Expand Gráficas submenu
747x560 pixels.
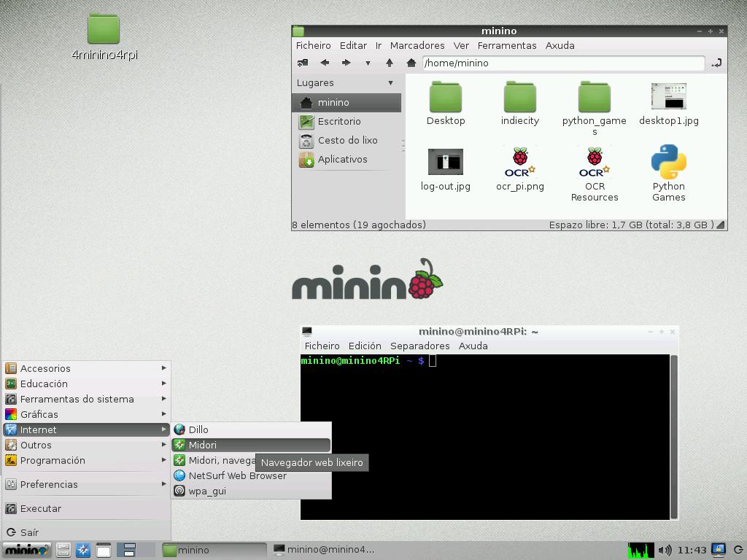click(x=86, y=414)
